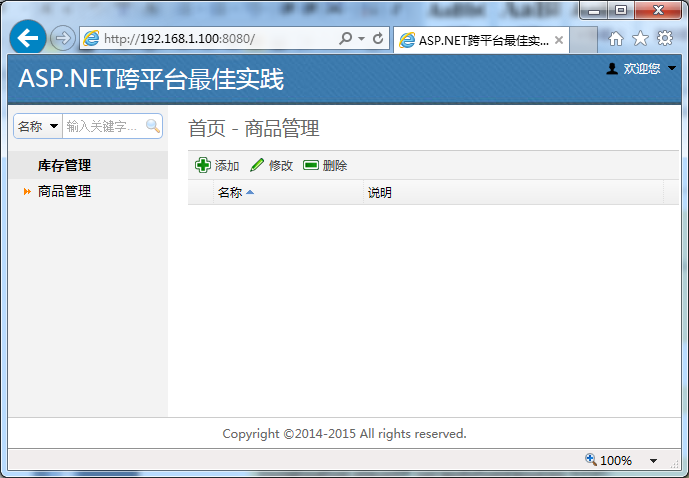The width and height of the screenshot is (689, 478).
Task: Click the browser Forward arrow button
Action: pyautogui.click(x=62, y=38)
